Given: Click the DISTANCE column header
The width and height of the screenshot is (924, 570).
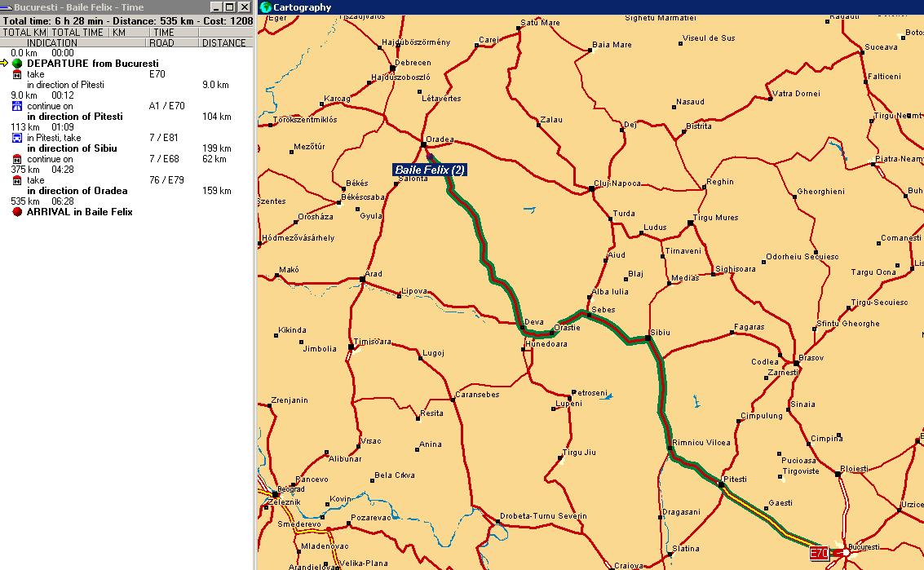Looking at the screenshot, I should coord(223,43).
